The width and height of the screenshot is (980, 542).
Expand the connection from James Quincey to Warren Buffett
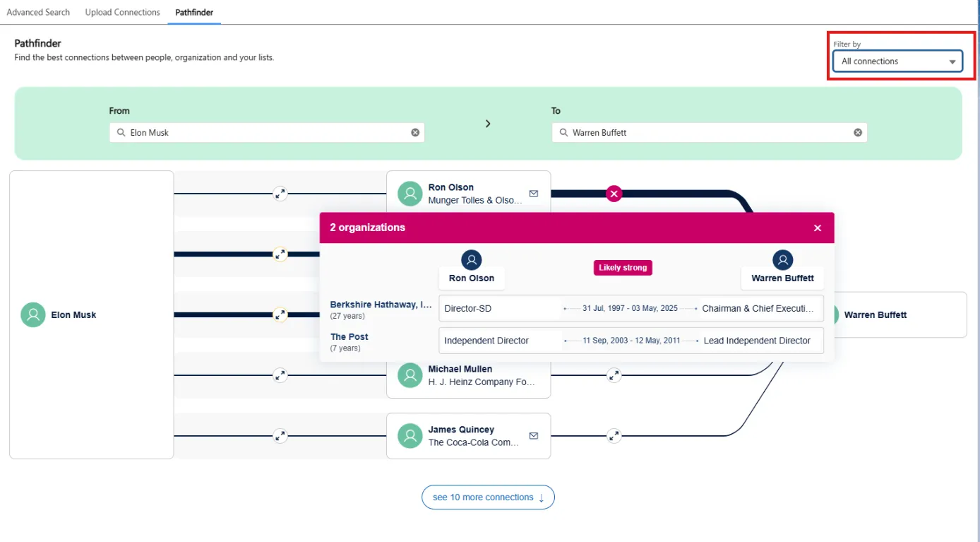click(614, 436)
